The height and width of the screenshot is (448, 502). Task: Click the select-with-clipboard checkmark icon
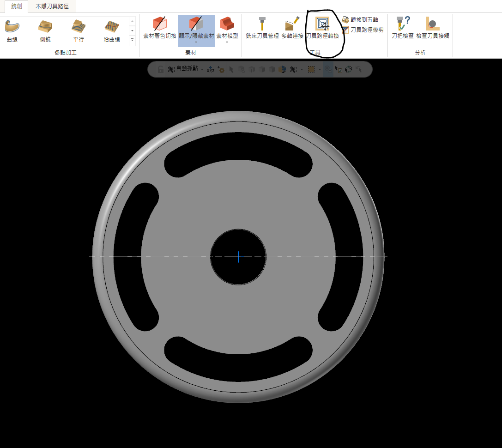(339, 69)
